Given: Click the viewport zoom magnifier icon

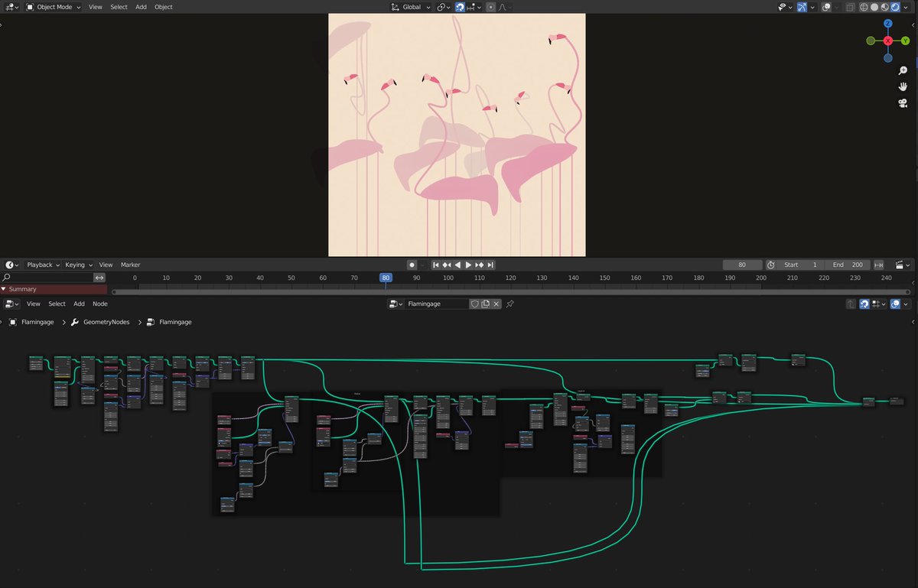Looking at the screenshot, I should [903, 70].
